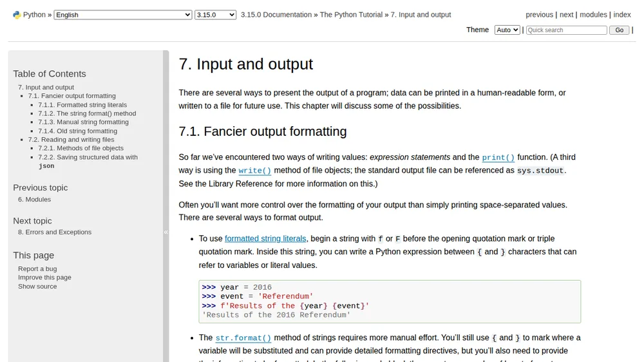Open the general index link
This screenshot has height=362, width=644.
click(622, 15)
